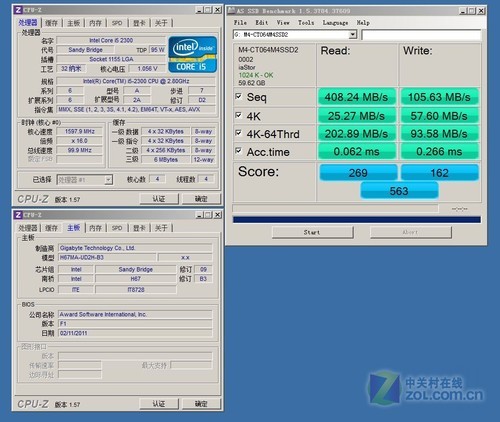Click the Start benchmark button
The height and width of the screenshot is (422, 500).
pyautogui.click(x=313, y=232)
